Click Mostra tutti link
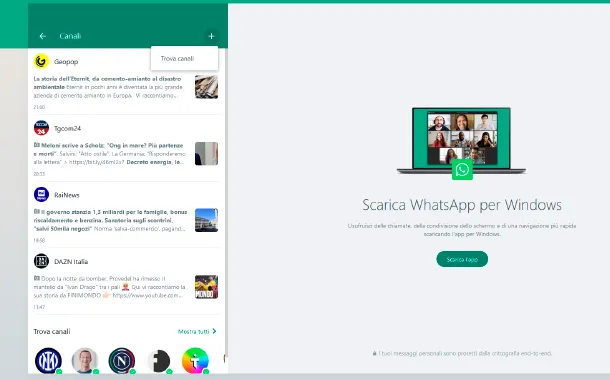Viewport: 610px width, 380px height. [193, 331]
